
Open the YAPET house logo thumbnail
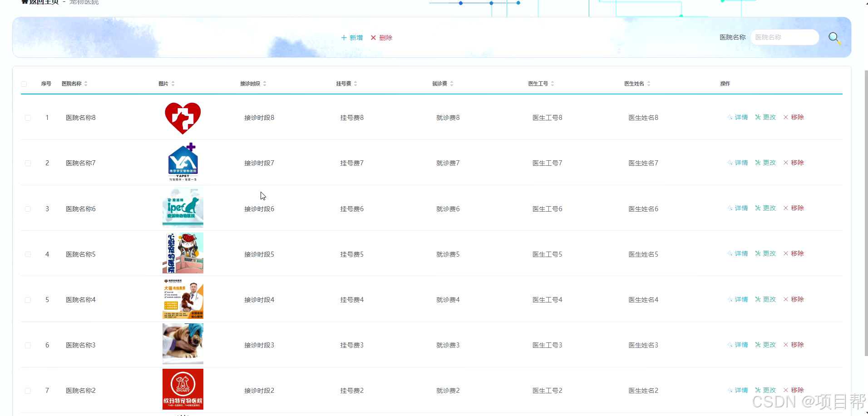[x=183, y=162]
